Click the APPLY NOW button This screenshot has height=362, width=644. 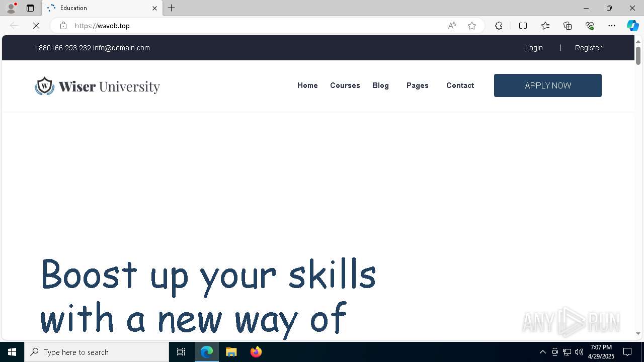(548, 85)
